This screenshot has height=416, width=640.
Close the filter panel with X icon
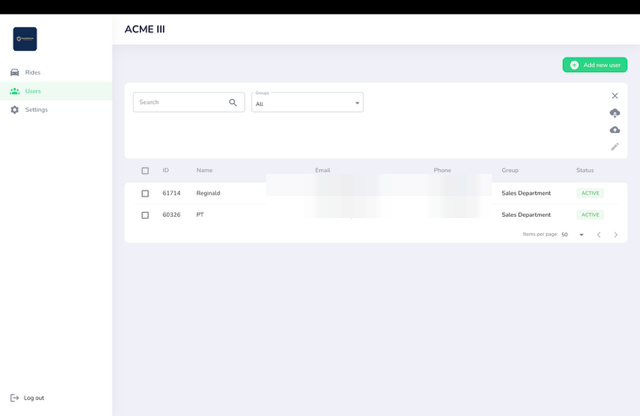(615, 96)
